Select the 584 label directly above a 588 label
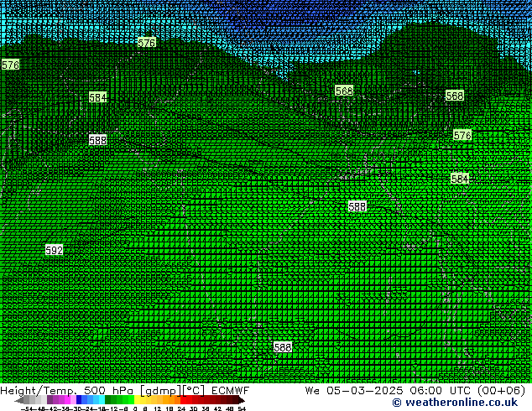Screen dimensions: 532x411 coord(97,97)
